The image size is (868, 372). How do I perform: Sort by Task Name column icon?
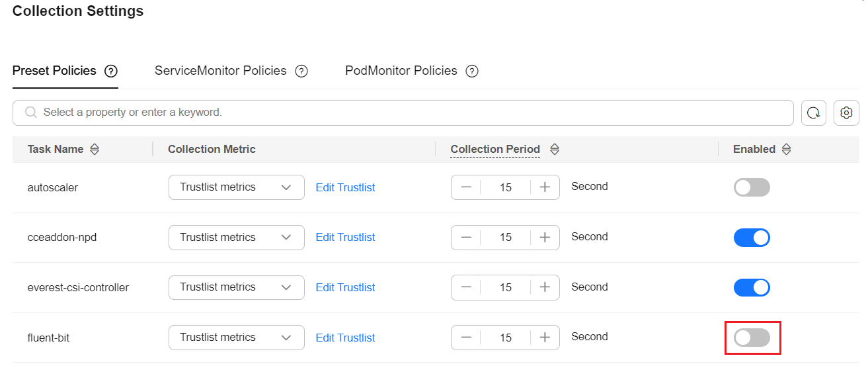(95, 150)
